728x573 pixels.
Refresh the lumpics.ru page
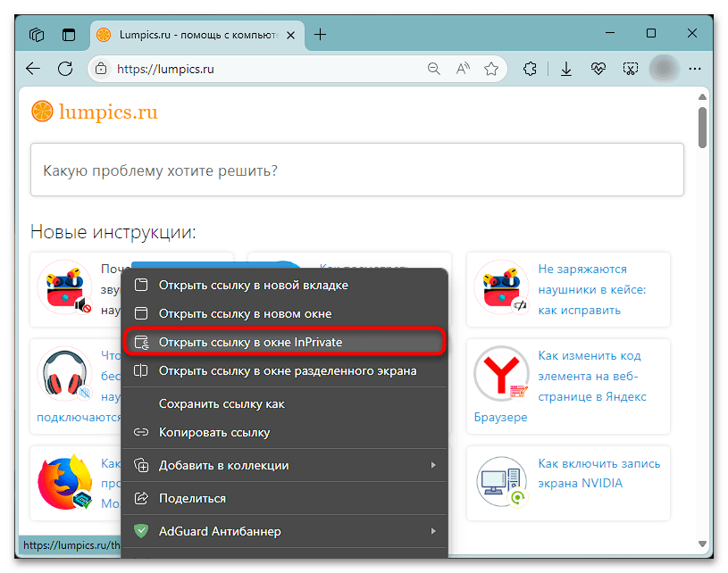(64, 69)
